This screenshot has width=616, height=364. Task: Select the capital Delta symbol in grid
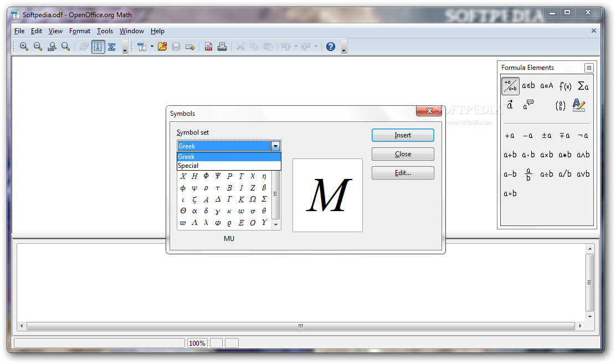[218, 199]
